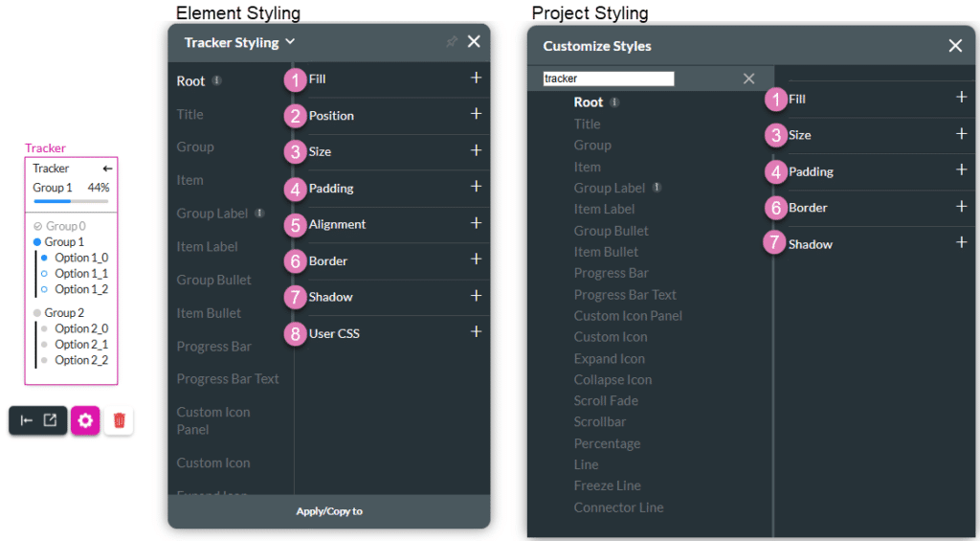Select the Group 1 bullet in the tracker
Viewport: 980px width, 541px height.
pos(37,242)
